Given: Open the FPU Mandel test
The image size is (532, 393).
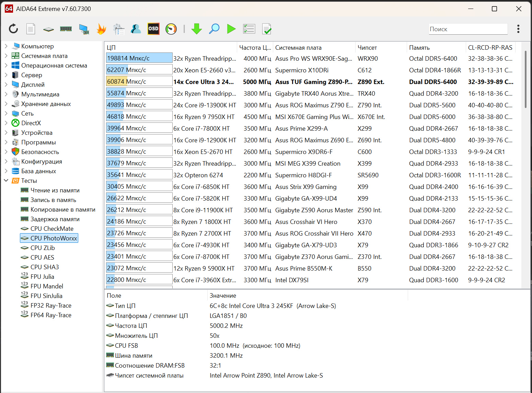Looking at the screenshot, I should click(47, 286).
